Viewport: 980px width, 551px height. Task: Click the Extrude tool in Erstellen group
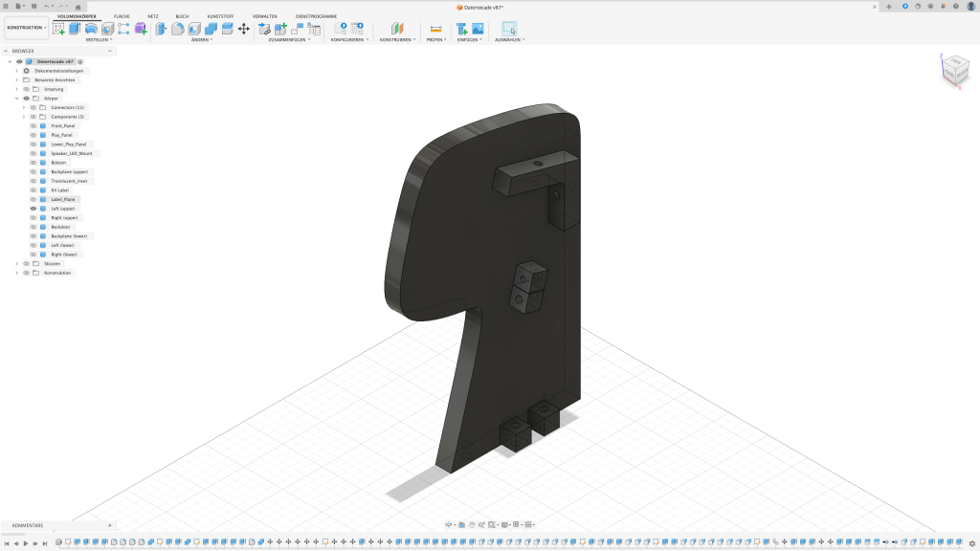click(75, 29)
